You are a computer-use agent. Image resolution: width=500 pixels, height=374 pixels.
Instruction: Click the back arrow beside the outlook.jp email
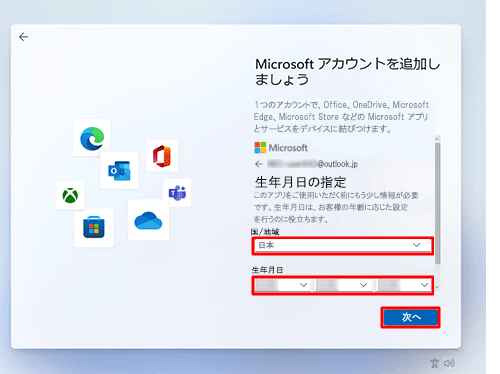259,164
